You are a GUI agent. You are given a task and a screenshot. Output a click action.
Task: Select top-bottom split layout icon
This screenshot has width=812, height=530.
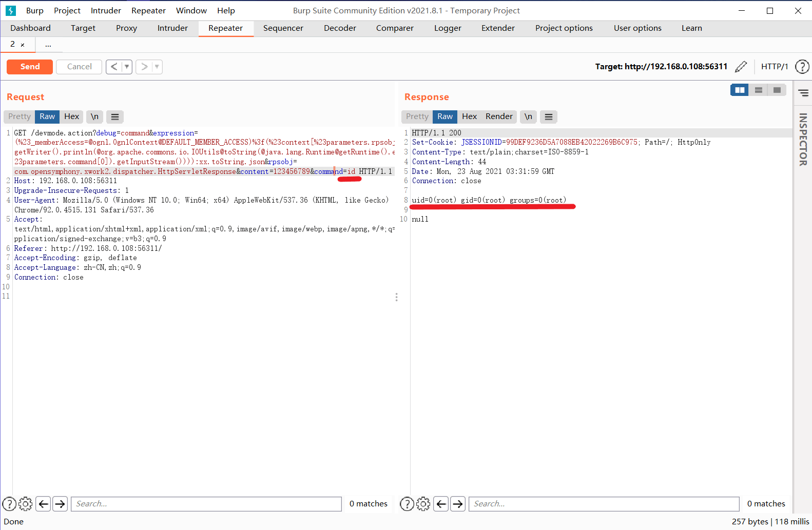tap(758, 90)
